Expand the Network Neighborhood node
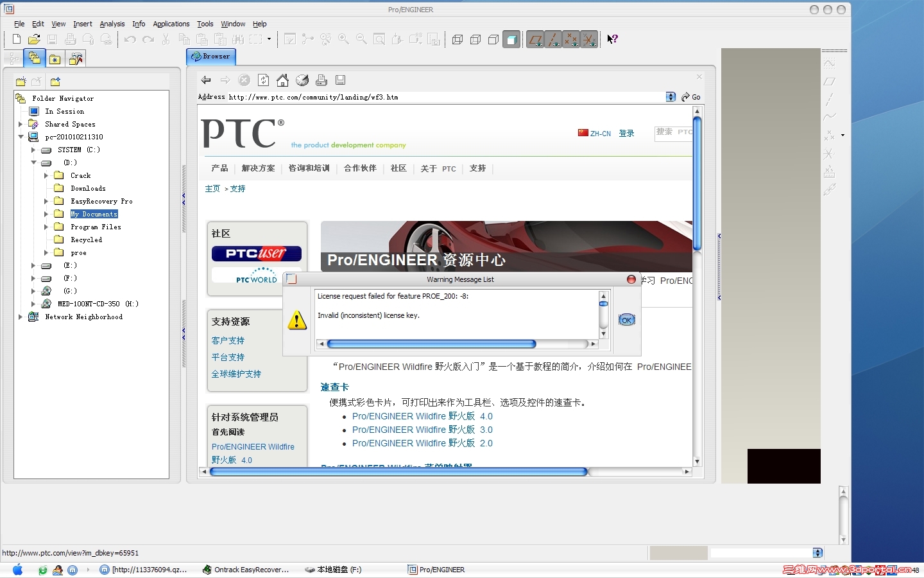Image resolution: width=924 pixels, height=578 pixels. tap(21, 317)
